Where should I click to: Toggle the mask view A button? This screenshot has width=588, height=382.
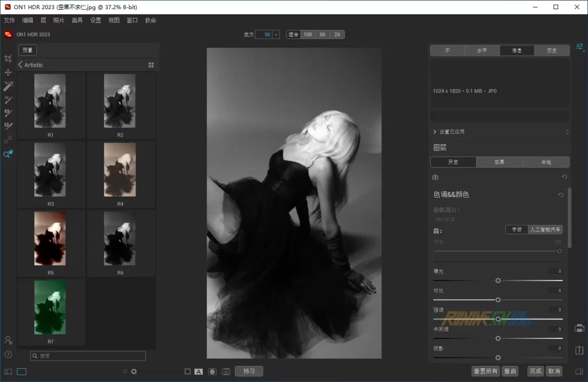199,372
